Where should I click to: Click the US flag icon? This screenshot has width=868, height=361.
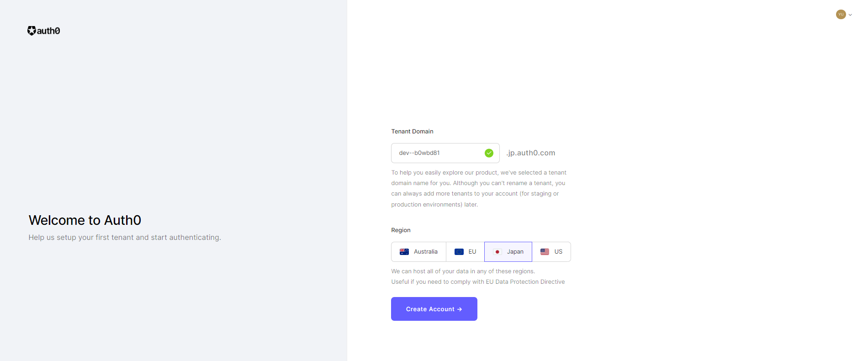coord(545,252)
